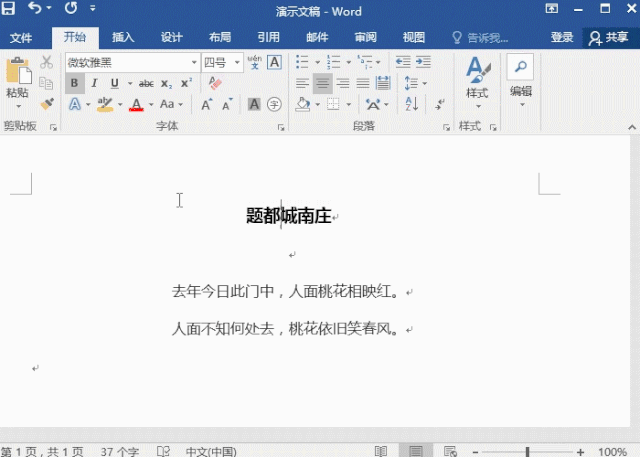Click the 37 个字 word count
Screen dimensions: 640x457
(x=119, y=452)
